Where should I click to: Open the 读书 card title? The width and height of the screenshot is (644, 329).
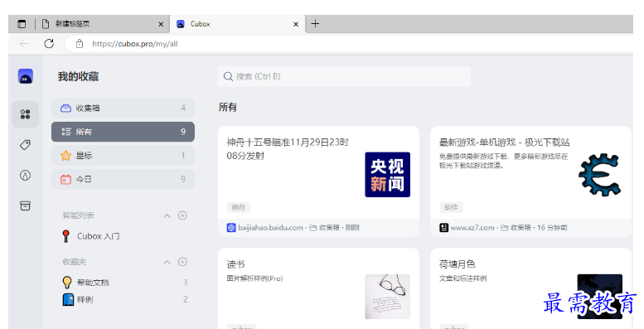[x=235, y=264]
